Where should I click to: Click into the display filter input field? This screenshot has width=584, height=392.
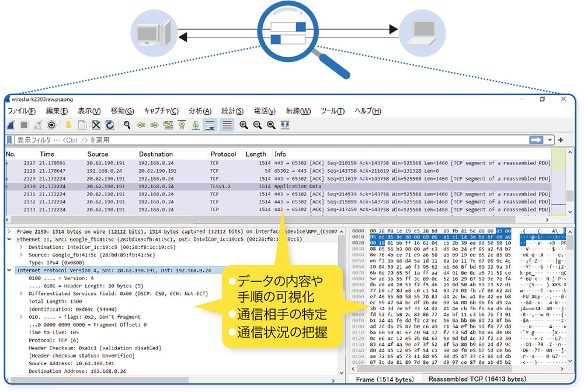263,140
